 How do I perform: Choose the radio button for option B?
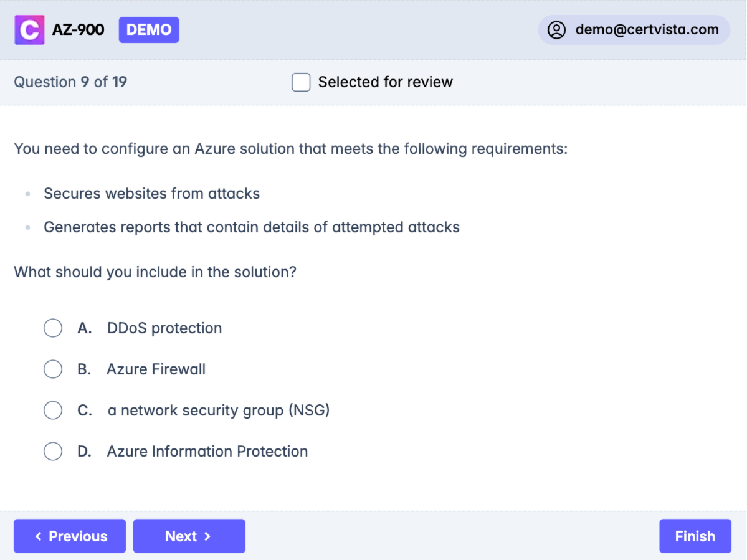53,369
